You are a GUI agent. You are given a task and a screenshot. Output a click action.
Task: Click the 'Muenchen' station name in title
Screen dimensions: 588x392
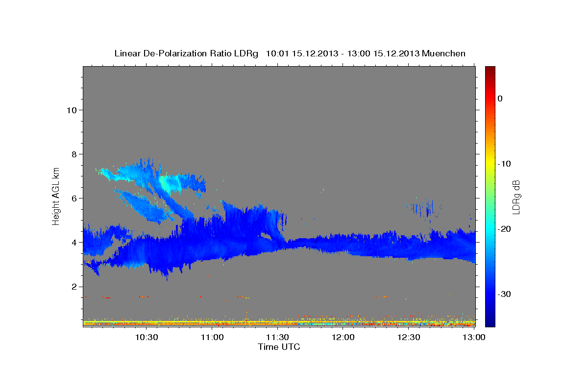click(x=443, y=53)
